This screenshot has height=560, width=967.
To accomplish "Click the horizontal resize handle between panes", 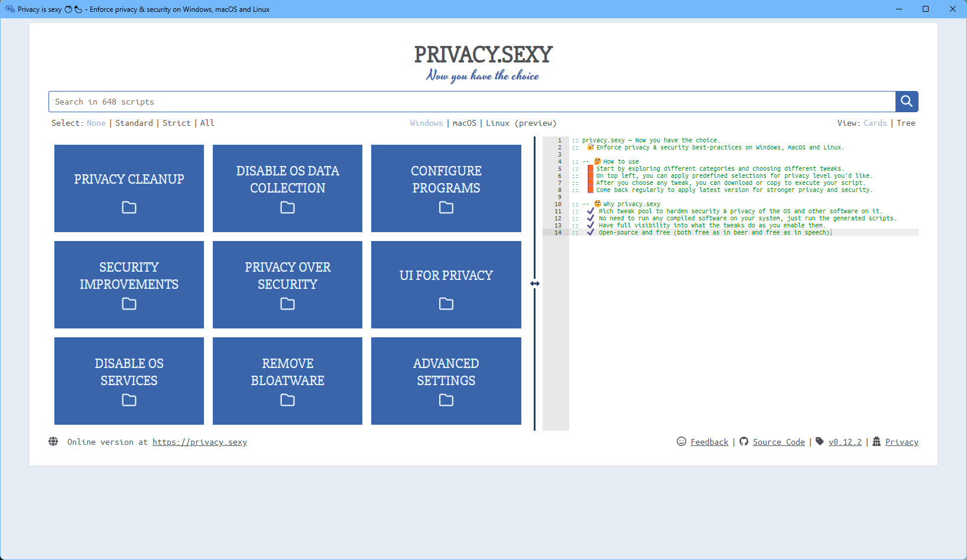I will [x=535, y=284].
